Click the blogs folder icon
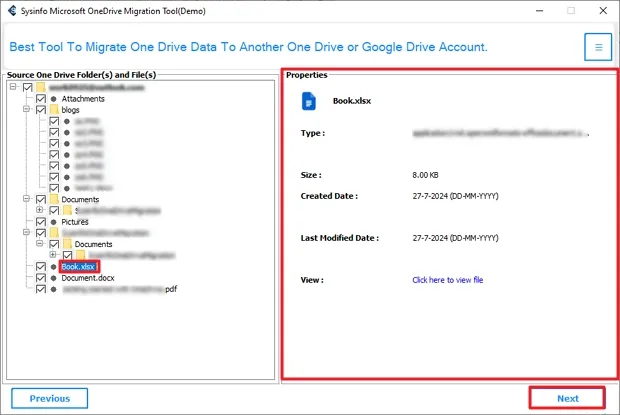The height and width of the screenshot is (415, 620). (x=54, y=110)
